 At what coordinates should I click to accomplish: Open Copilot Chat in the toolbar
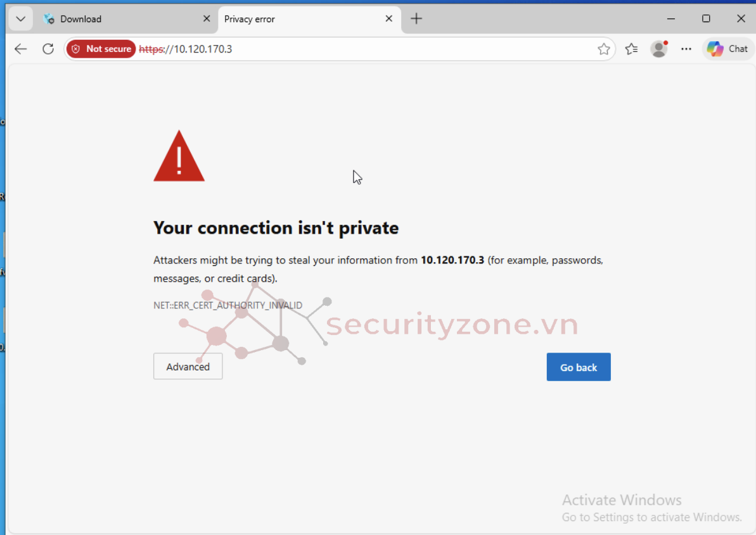click(727, 49)
